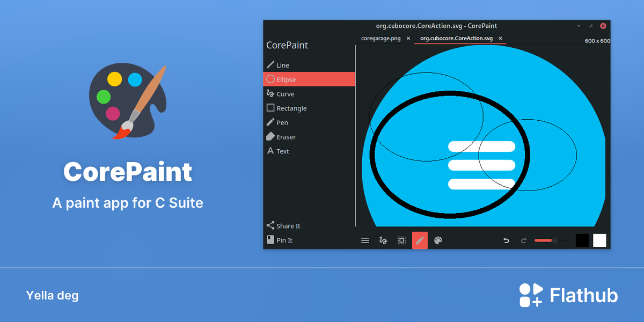644x322 pixels.
Task: Select the Rectangle tool
Action: (x=309, y=108)
